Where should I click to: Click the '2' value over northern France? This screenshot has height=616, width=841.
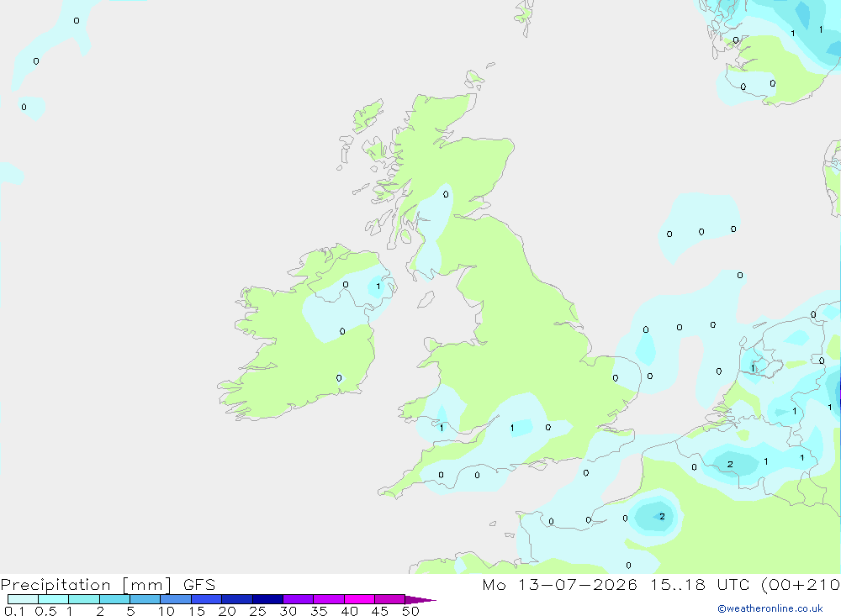point(662,516)
